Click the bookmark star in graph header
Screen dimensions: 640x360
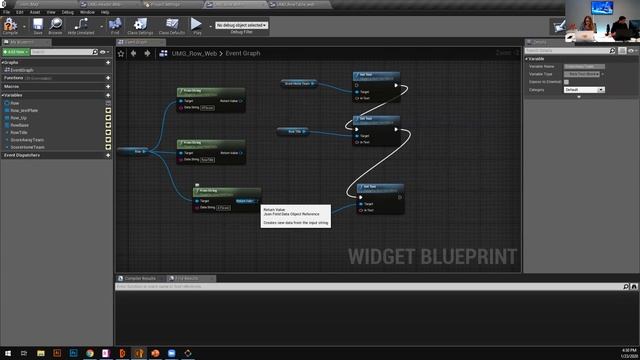point(121,53)
